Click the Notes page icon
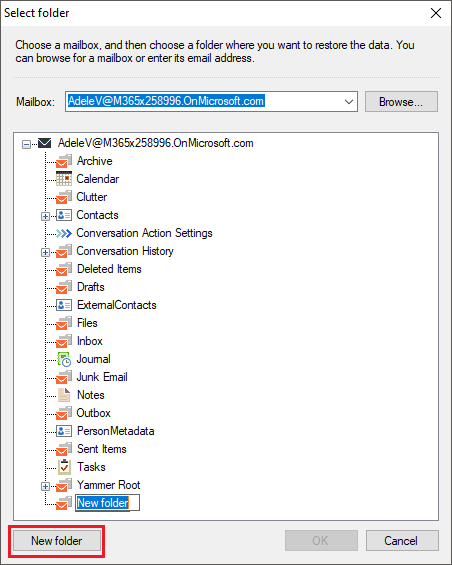Screen dimensions: 452x565 click(64, 395)
